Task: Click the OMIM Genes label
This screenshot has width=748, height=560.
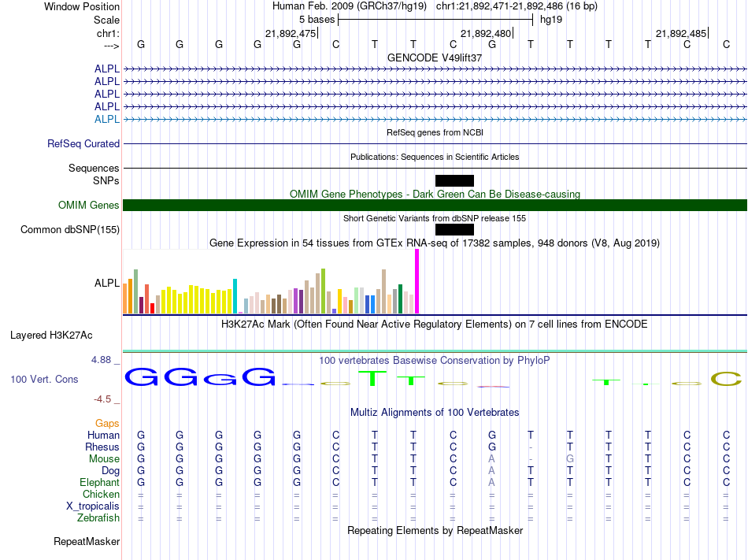Action: [89, 205]
